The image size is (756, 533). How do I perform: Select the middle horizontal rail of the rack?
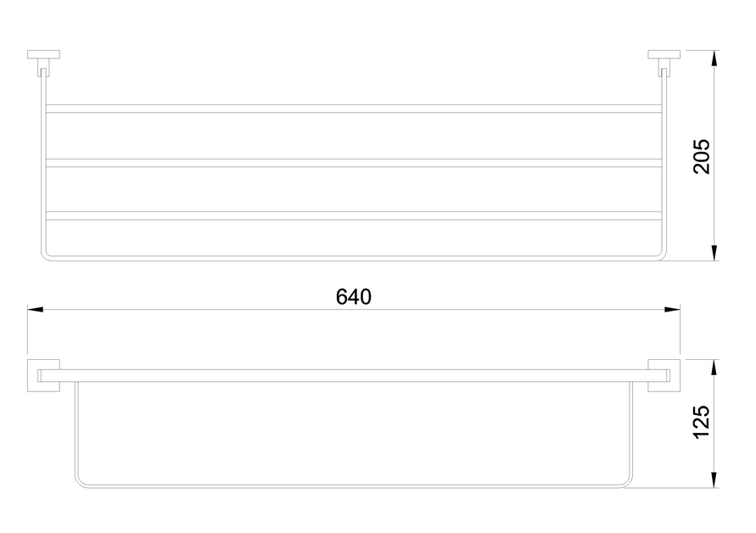click(352, 163)
